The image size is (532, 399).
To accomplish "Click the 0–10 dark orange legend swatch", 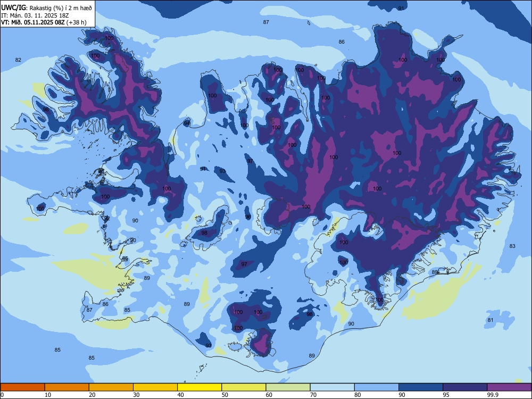I will pyautogui.click(x=22, y=387).
